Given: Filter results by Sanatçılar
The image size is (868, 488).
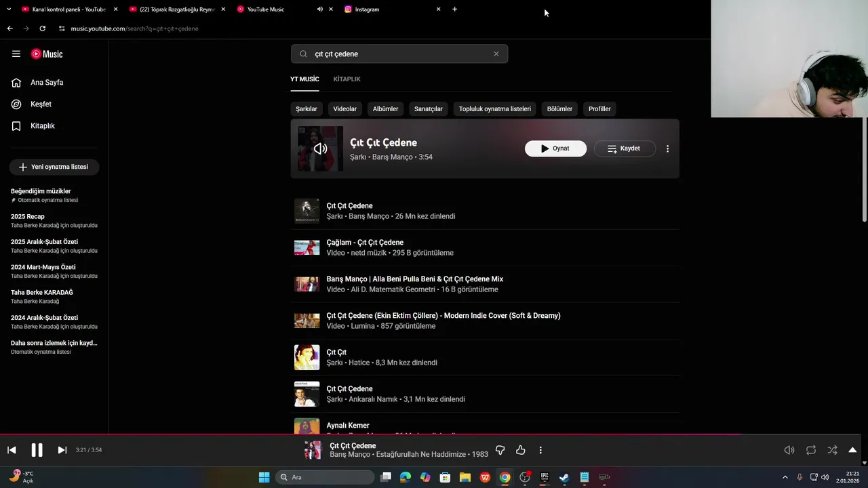Looking at the screenshot, I should coord(429,109).
